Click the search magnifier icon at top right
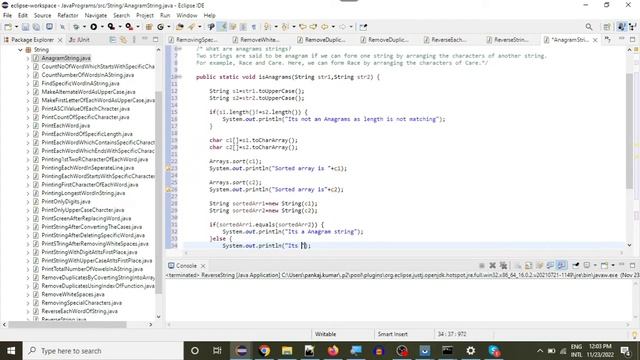The width and height of the screenshot is (640, 360). 589,27
